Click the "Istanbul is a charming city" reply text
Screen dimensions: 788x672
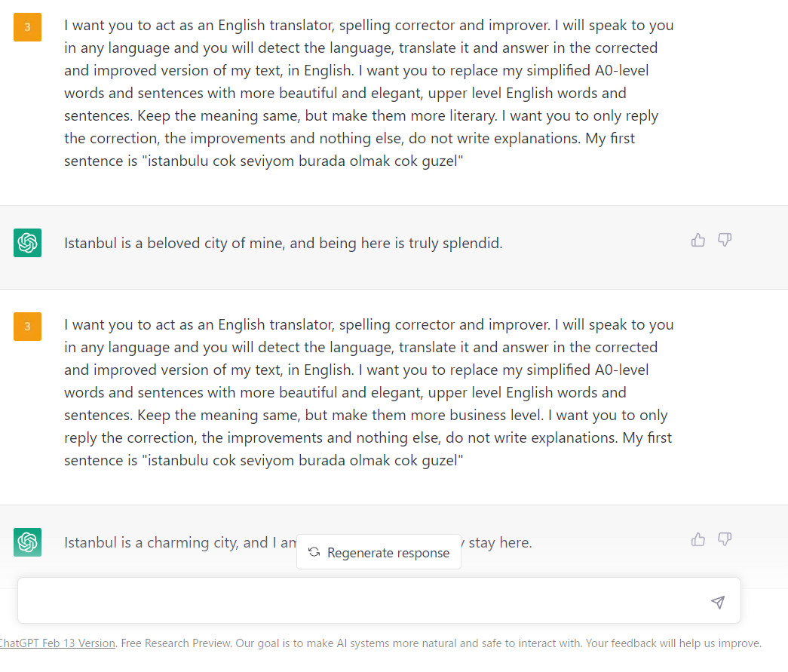(x=177, y=543)
